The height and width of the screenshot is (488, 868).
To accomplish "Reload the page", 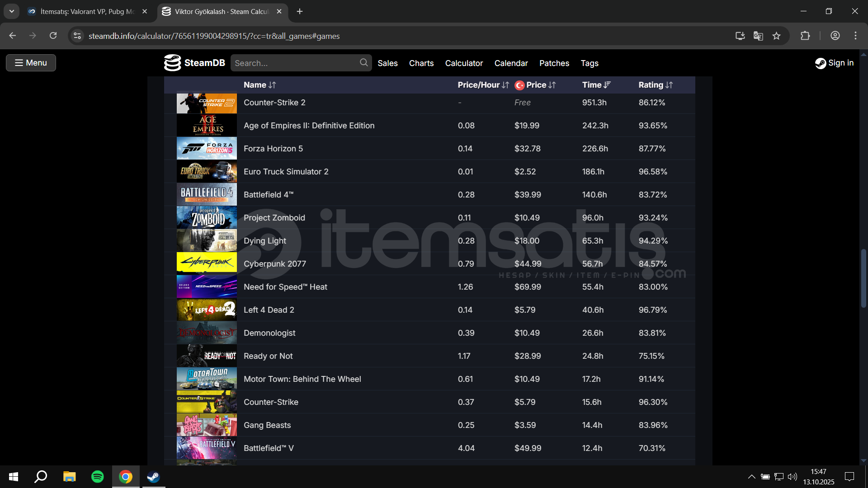I will tap(53, 36).
